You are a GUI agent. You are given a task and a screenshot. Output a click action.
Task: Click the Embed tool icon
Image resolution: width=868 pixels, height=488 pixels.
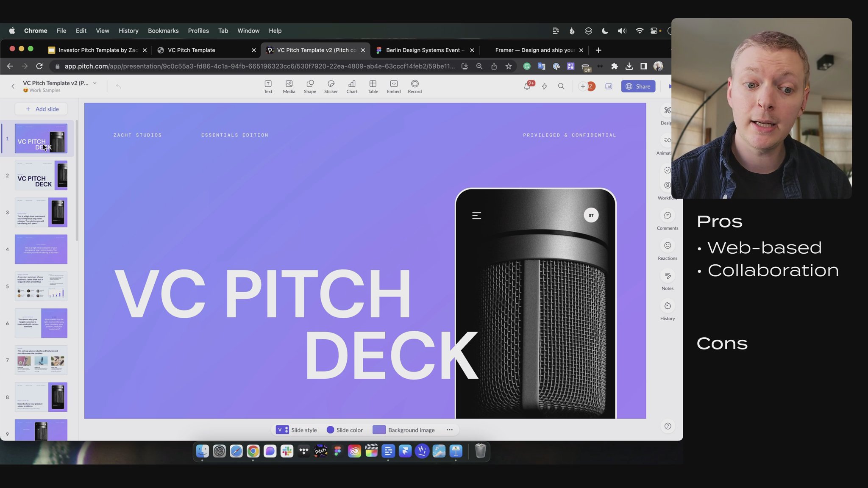[x=394, y=86]
